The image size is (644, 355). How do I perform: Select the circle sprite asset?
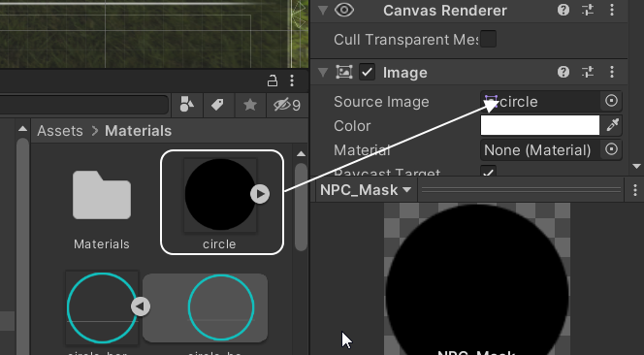point(221,202)
